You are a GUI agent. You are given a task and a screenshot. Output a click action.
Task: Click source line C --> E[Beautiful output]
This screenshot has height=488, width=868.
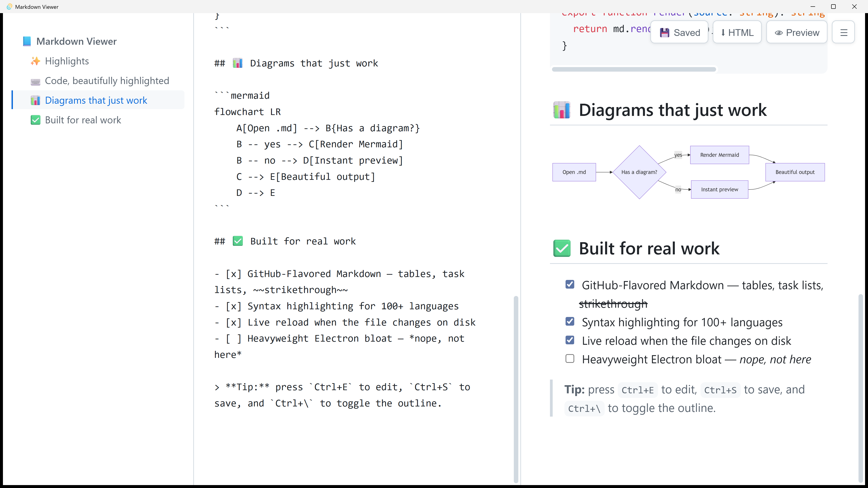(x=306, y=176)
